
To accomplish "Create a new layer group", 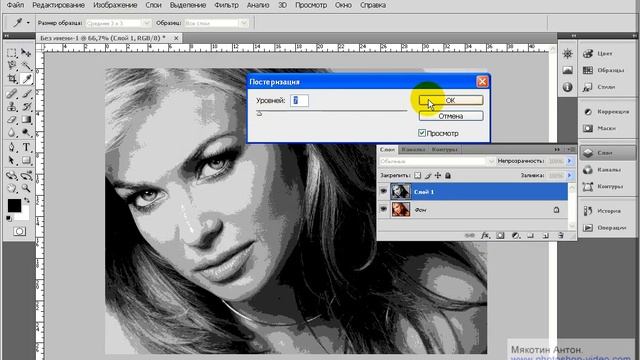I will coord(531,236).
